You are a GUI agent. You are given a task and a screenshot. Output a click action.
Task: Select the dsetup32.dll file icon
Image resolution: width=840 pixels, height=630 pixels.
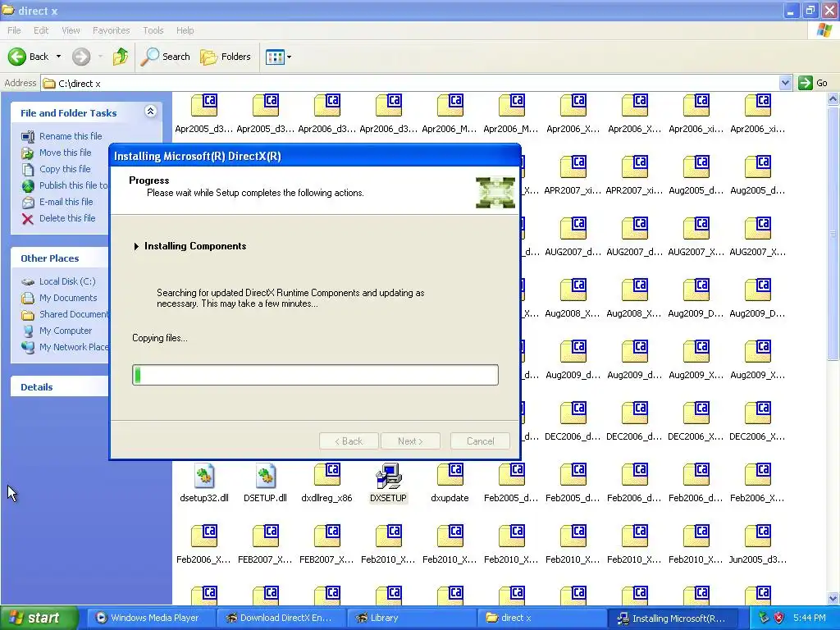[204, 476]
